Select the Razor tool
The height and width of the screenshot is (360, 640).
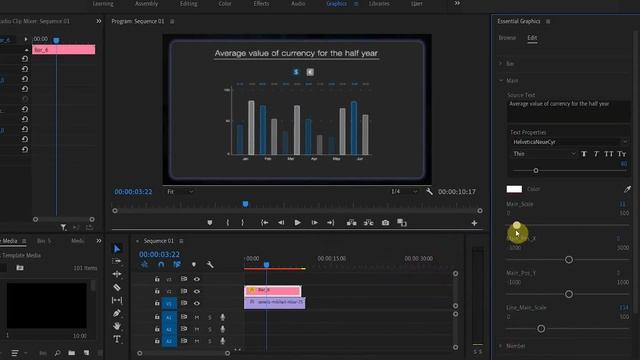[x=117, y=287]
